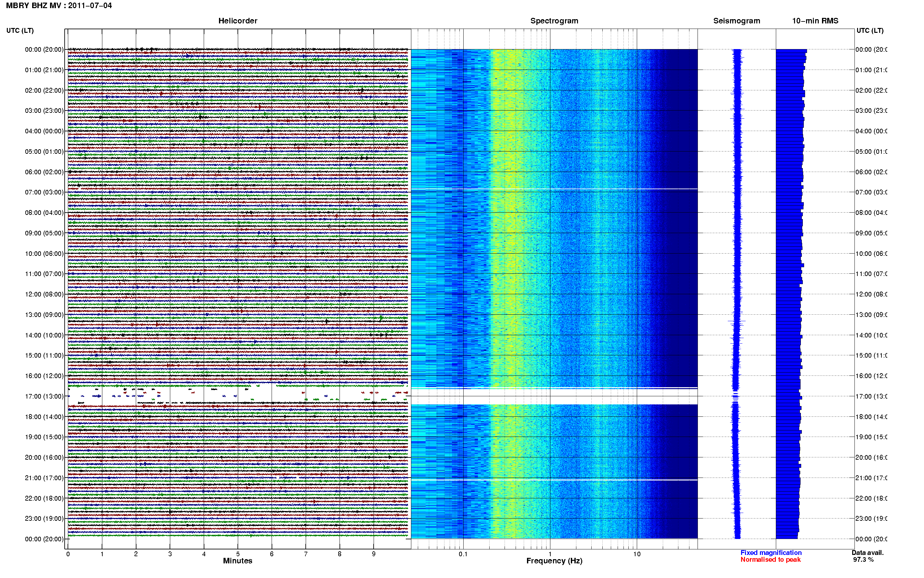The width and height of the screenshot is (924, 578).
Task: Click left time label '18:00 (14:00)'
Action: (x=44, y=417)
